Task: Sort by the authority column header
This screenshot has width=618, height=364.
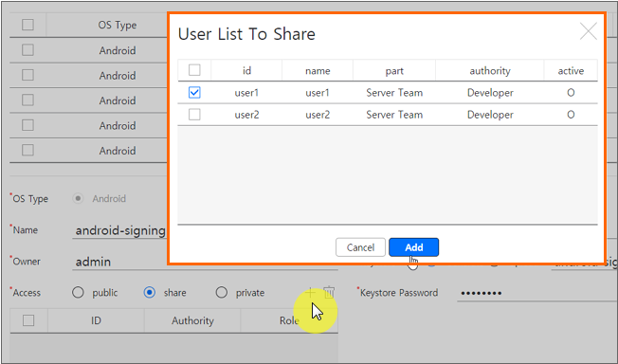Action: pos(490,70)
